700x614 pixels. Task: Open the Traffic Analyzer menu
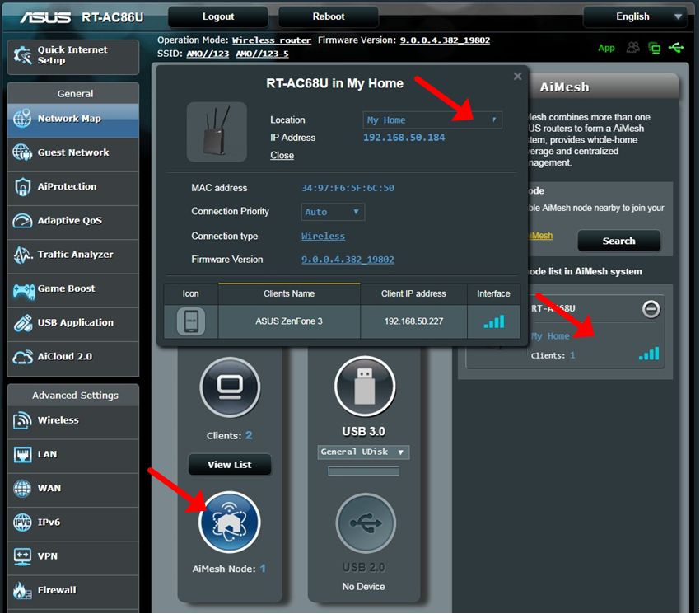(x=73, y=255)
